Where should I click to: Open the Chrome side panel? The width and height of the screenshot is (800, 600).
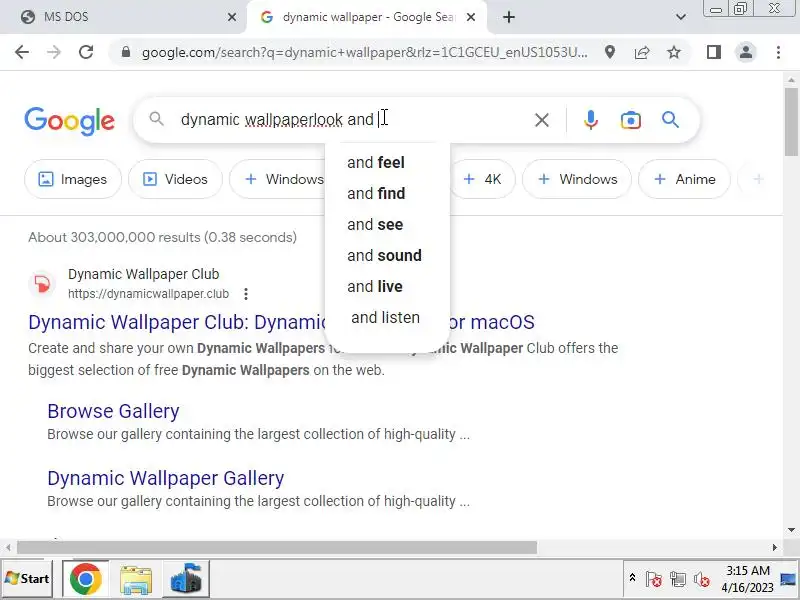[714, 52]
